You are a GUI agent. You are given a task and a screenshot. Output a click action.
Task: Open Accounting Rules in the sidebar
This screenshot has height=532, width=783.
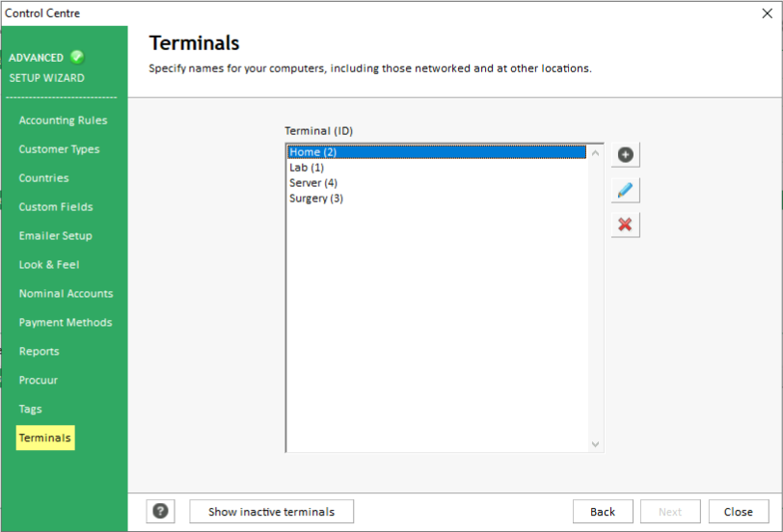(x=63, y=120)
